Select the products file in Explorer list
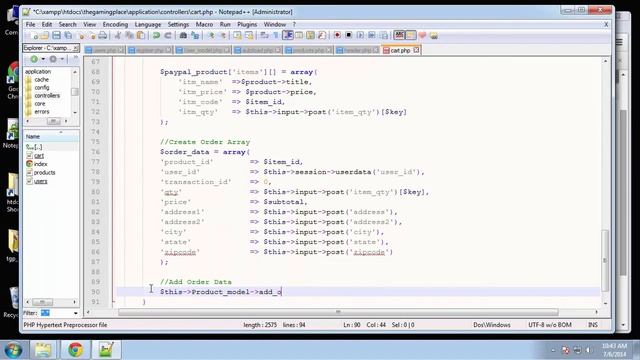This screenshot has width=640, height=360. pyautogui.click(x=44, y=173)
